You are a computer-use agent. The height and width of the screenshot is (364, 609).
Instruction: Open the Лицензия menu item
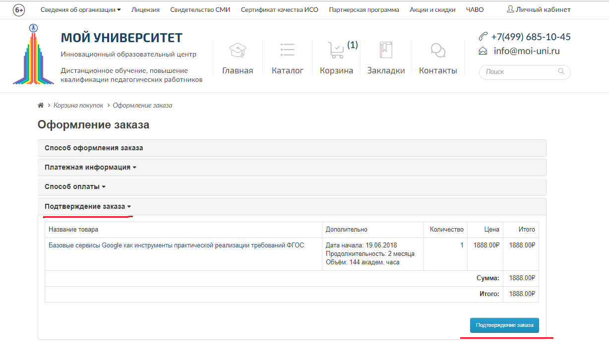coord(145,9)
